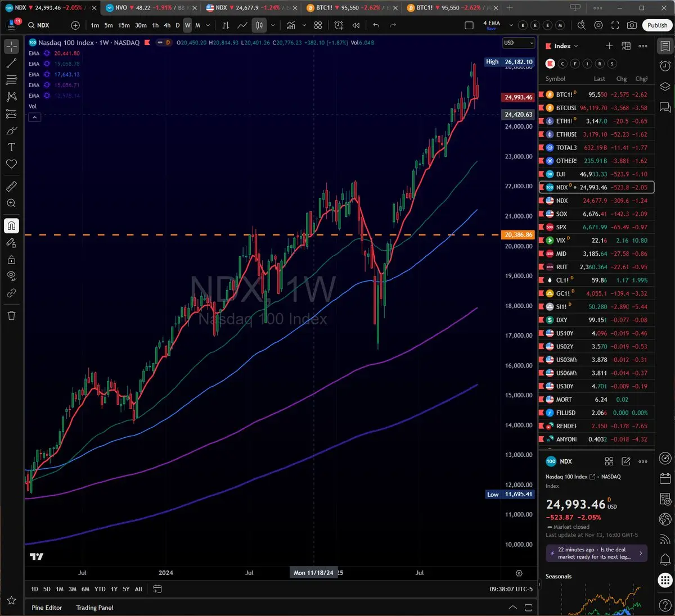Undo the last chart action

coord(376,25)
